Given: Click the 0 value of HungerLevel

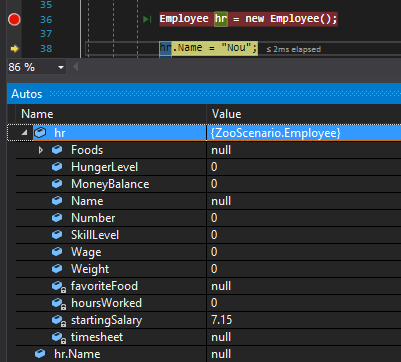Looking at the screenshot, I should click(x=214, y=167).
